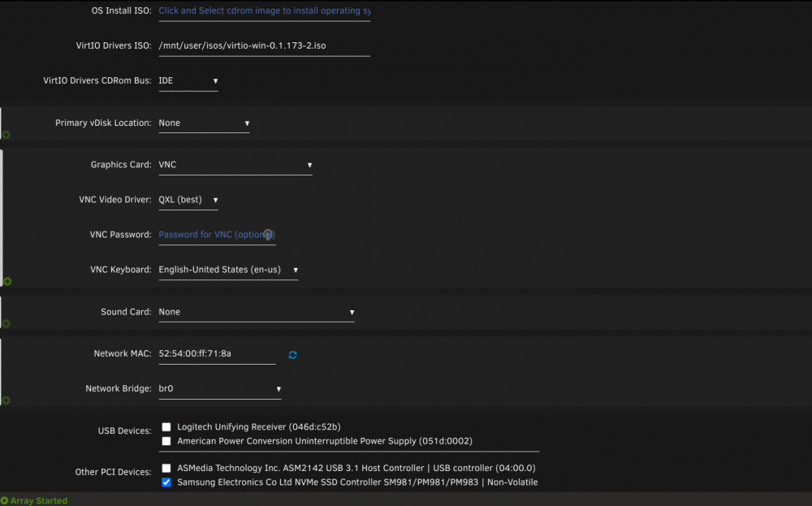
Task: Click the VirtIO Drivers ISO path field
Action: [264, 46]
